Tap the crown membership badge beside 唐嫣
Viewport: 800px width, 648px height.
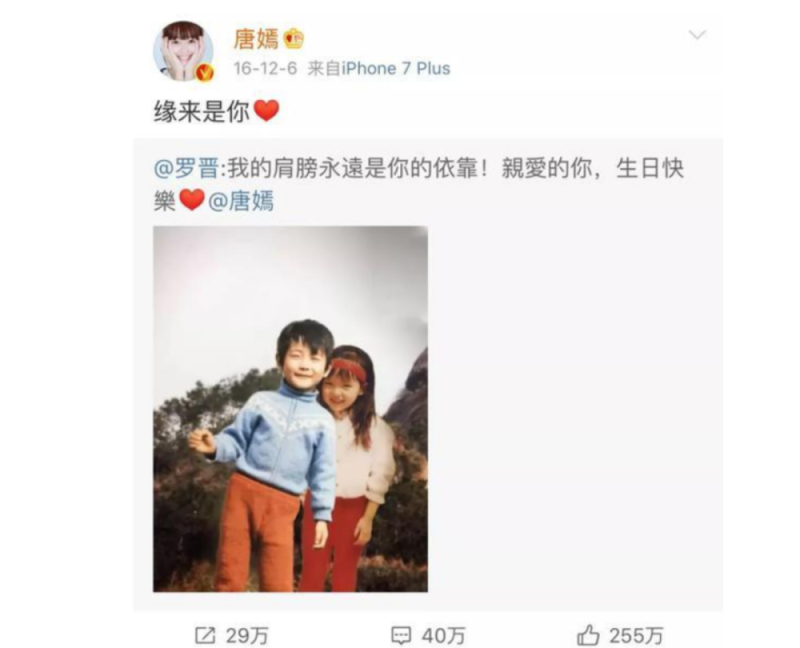(x=294, y=39)
